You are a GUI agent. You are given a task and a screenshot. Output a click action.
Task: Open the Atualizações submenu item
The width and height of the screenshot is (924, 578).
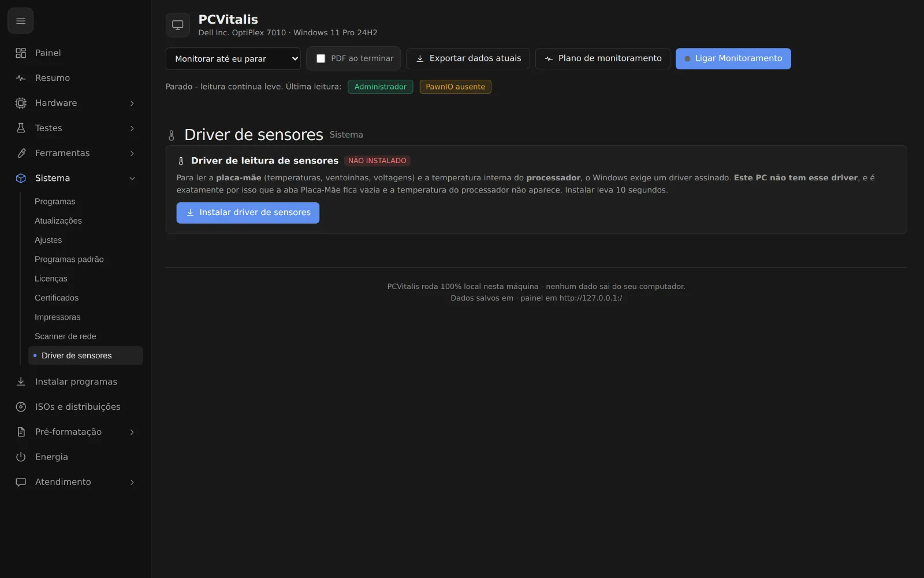tap(85, 221)
